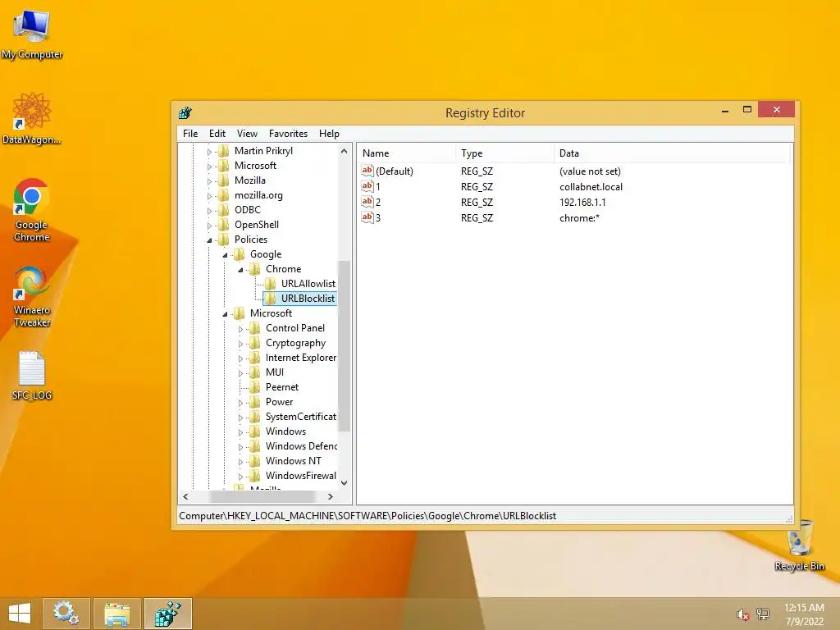Open the Favorites menu

[288, 134]
